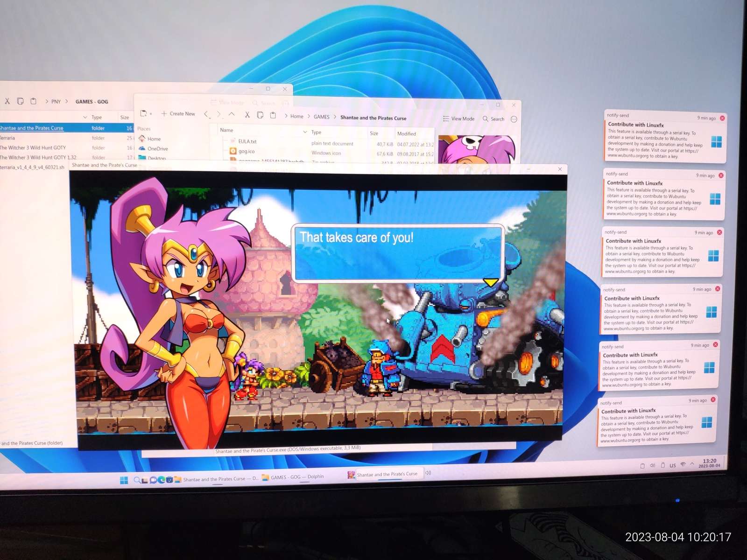Click Paste icon in GAMES - GOG window
The image size is (747, 560).
33,101
